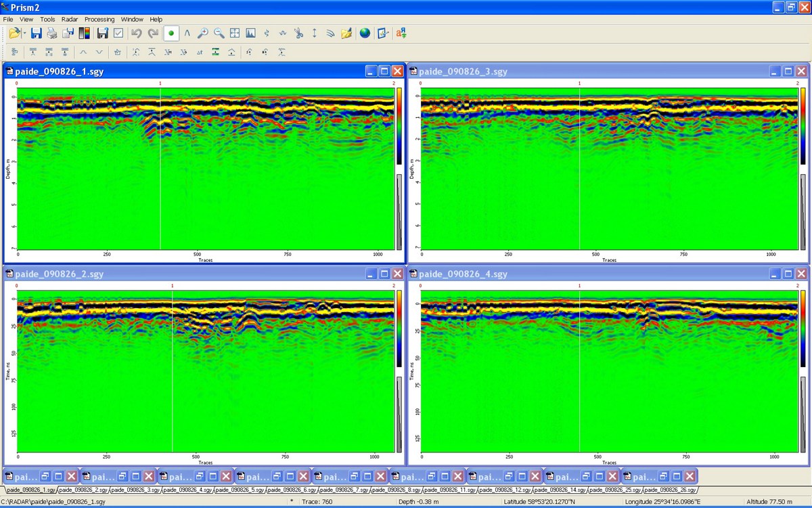Click the language switch icon
The image size is (812, 508).
click(401, 33)
